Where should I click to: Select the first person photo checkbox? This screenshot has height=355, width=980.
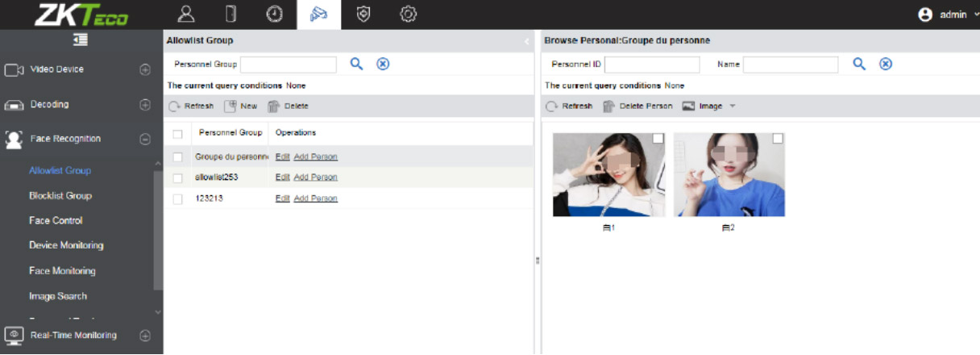[x=658, y=139]
